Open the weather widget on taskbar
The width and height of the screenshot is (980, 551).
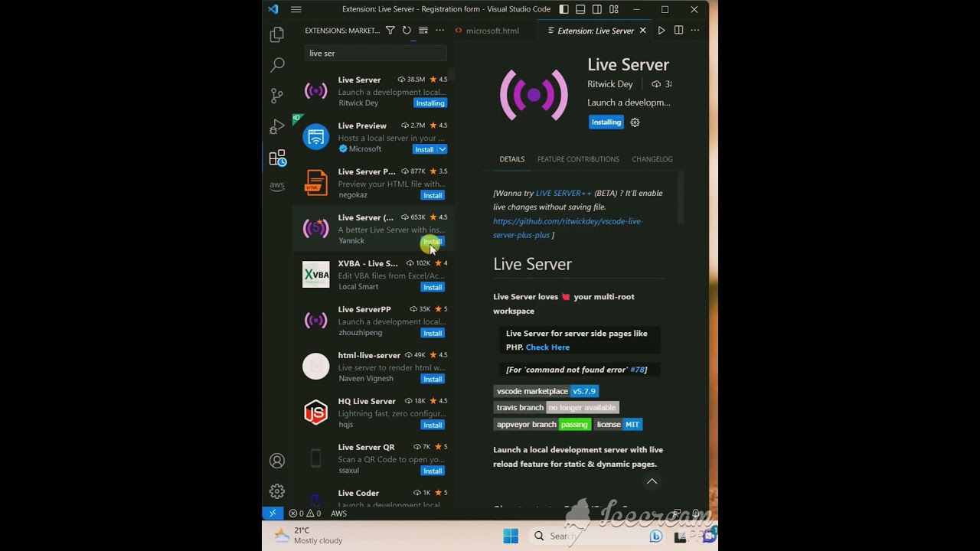click(309, 536)
